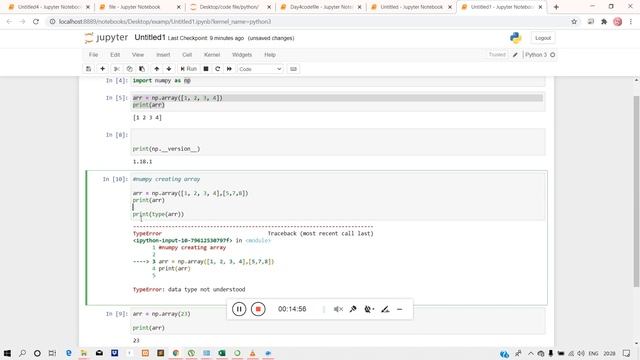Click the line print(type(arr)) in cell 10
The height and width of the screenshot is (360, 640).
[x=158, y=214]
